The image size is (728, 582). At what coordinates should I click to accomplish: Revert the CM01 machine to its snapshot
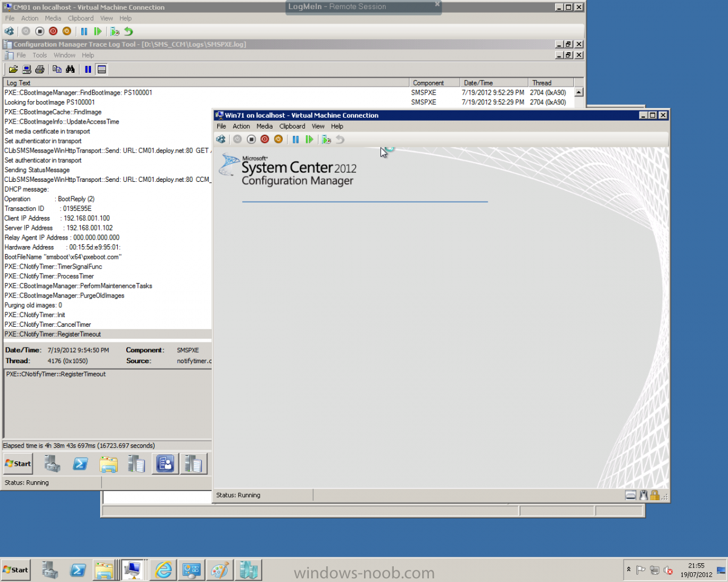tap(128, 31)
